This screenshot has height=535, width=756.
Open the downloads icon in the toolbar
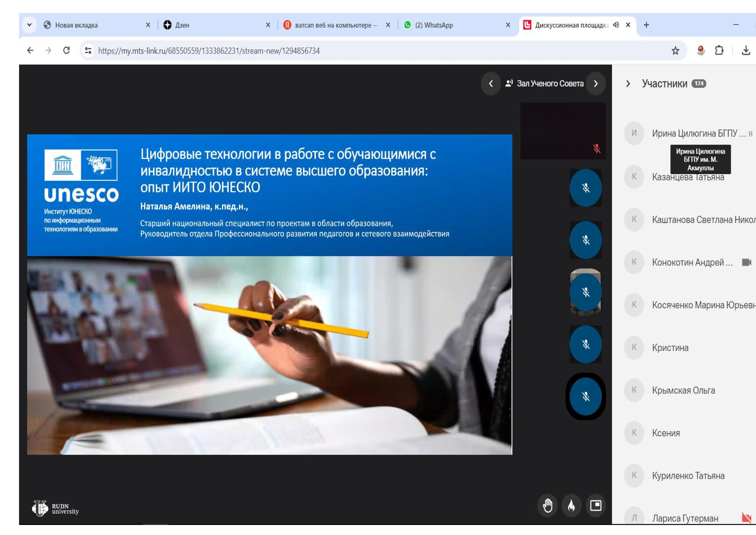pos(746,51)
